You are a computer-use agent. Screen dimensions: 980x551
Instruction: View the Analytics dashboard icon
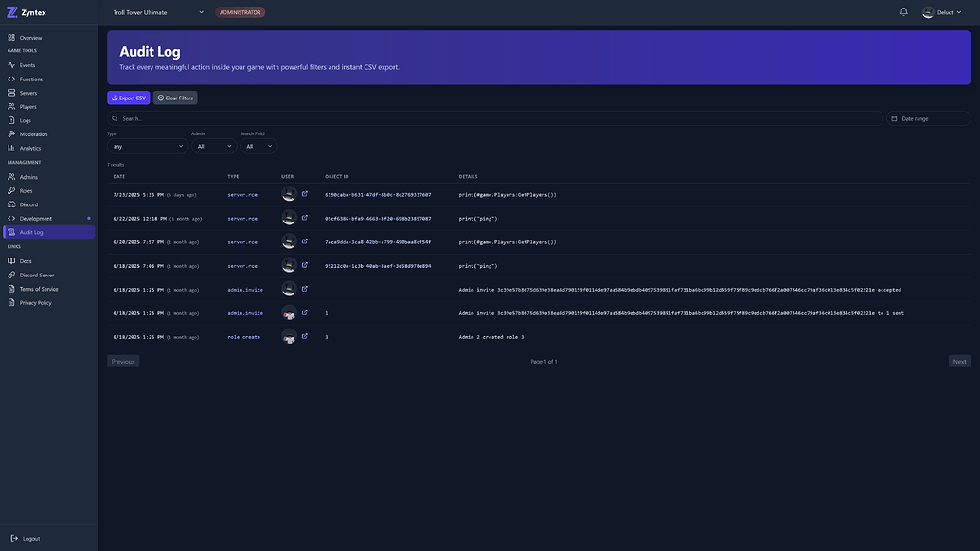pos(9,146)
